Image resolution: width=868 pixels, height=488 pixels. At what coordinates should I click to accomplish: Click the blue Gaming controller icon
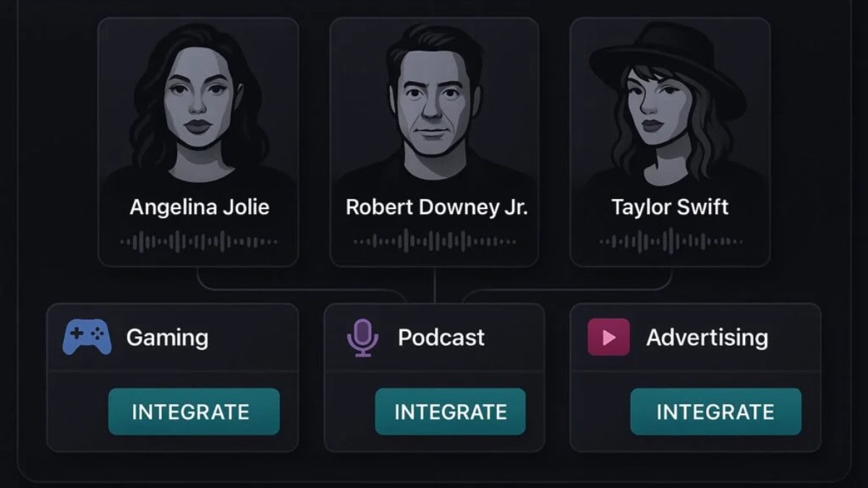tap(88, 337)
